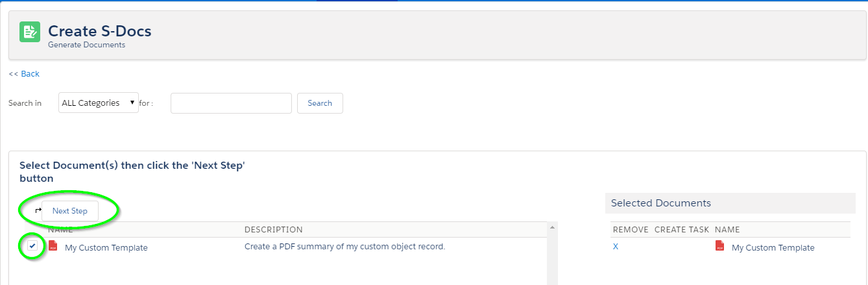The width and height of the screenshot is (868, 285).
Task: Click the scroll-up arrow of the template list
Action: [x=553, y=227]
